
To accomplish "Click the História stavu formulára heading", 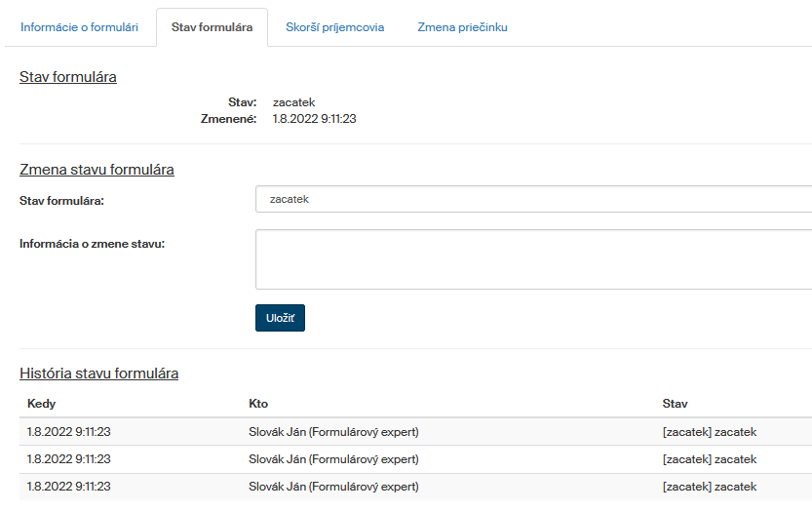I will point(98,373).
